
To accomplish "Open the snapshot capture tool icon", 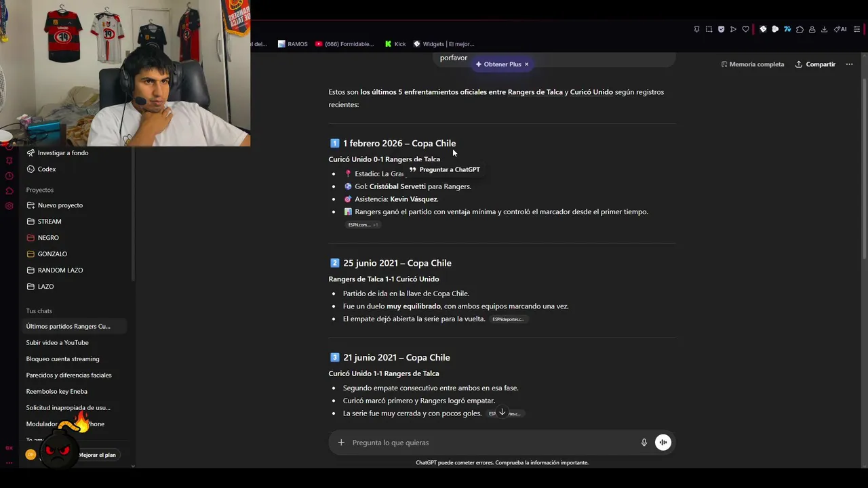I will 709,29.
